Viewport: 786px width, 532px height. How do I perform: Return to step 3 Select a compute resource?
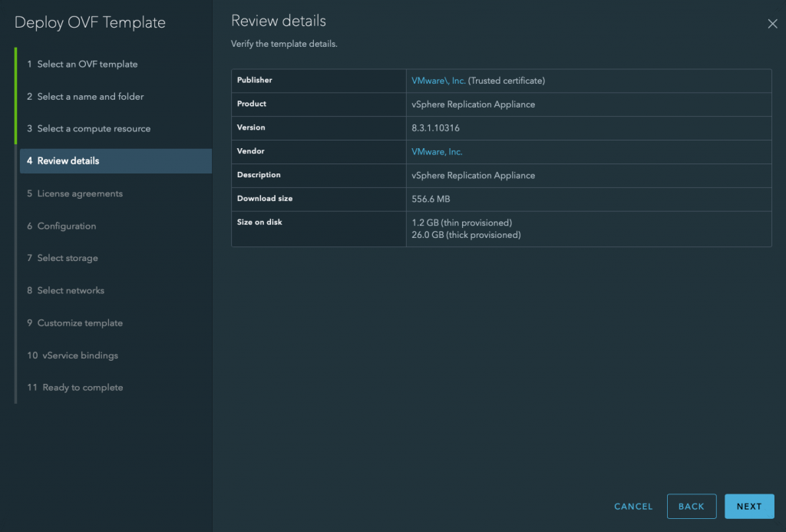pos(89,128)
